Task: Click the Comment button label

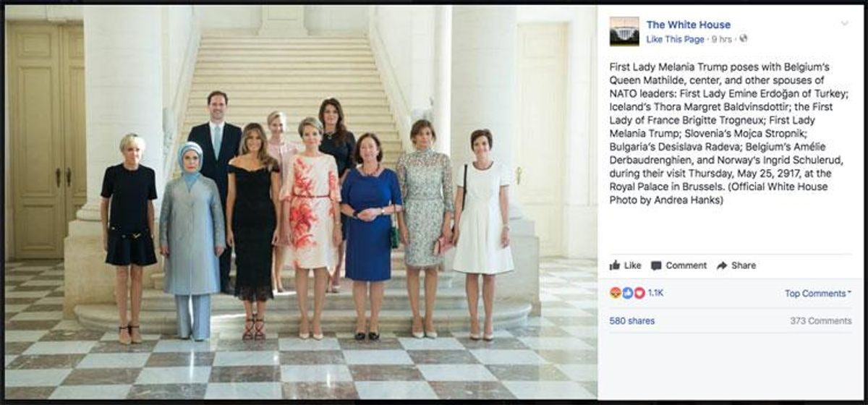Action: click(686, 265)
